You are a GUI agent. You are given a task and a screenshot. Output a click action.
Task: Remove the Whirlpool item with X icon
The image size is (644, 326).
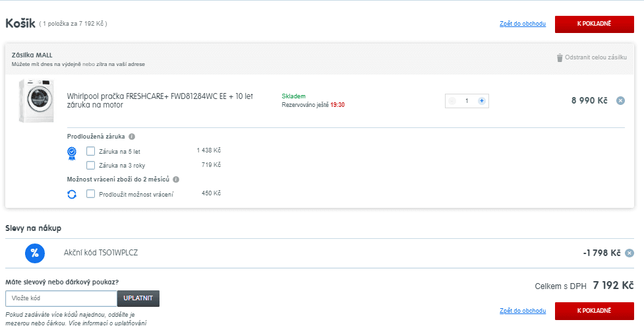click(x=620, y=101)
